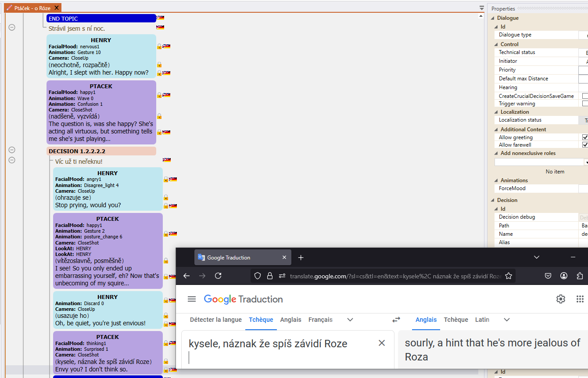Click the Priority value field
588x378 pixels.
583,70
